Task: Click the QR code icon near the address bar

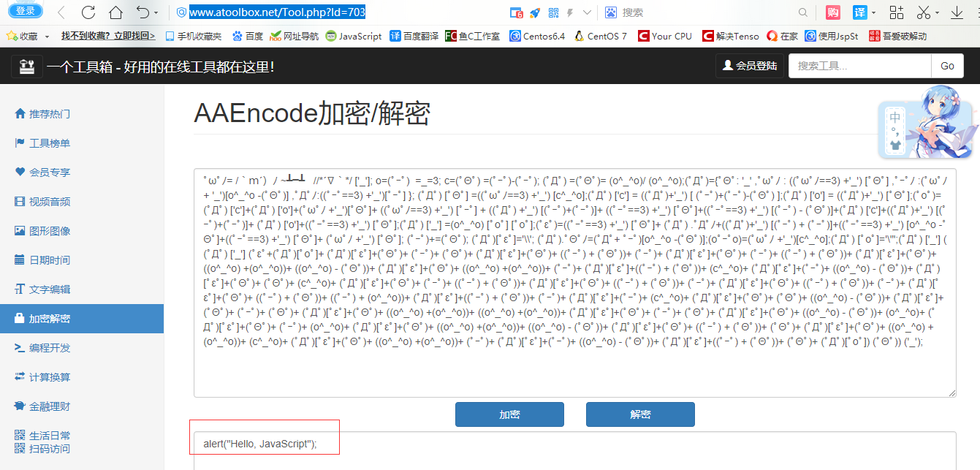Action: [x=555, y=12]
